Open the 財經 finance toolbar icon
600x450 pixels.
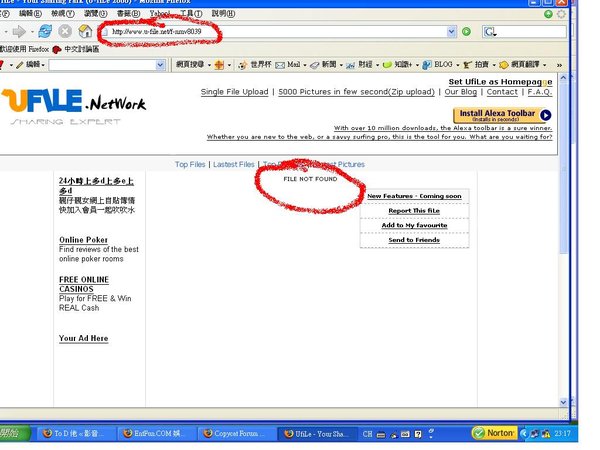coord(351,65)
